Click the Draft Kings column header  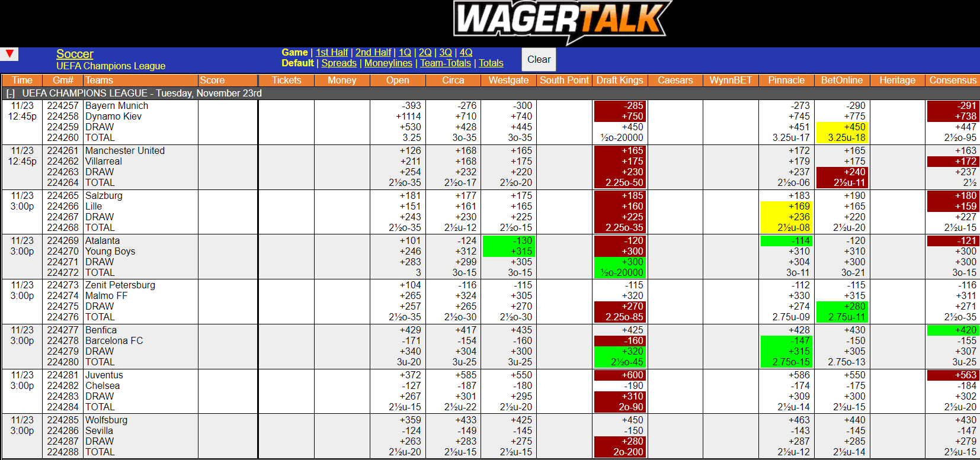[620, 81]
